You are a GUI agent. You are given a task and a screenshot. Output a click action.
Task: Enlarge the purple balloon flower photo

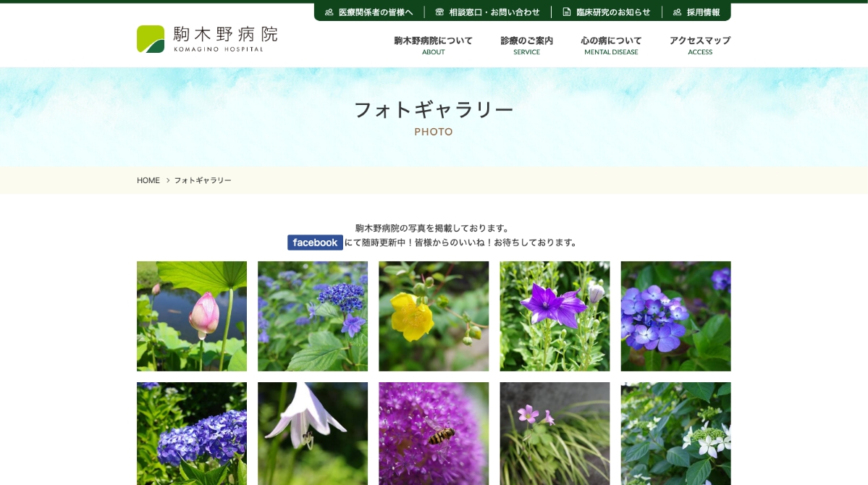tap(555, 316)
